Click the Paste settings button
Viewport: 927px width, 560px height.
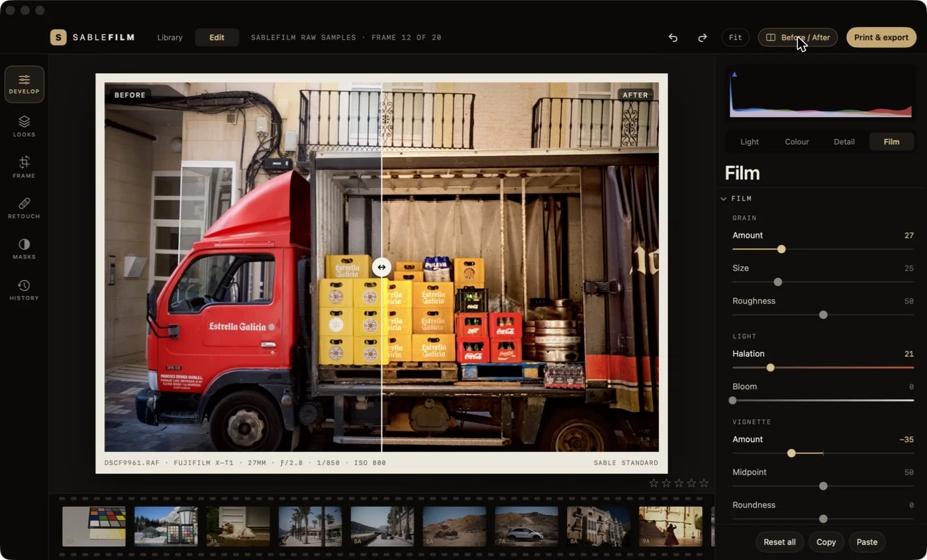867,542
